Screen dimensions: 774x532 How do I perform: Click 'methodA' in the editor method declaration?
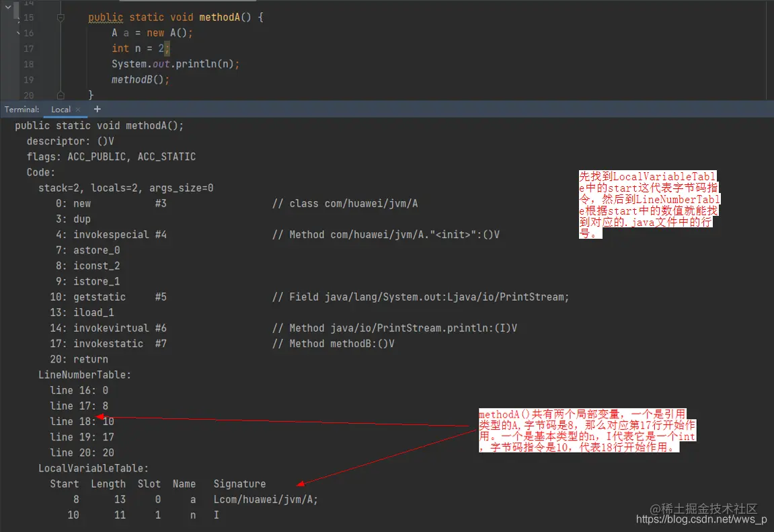[x=220, y=17]
